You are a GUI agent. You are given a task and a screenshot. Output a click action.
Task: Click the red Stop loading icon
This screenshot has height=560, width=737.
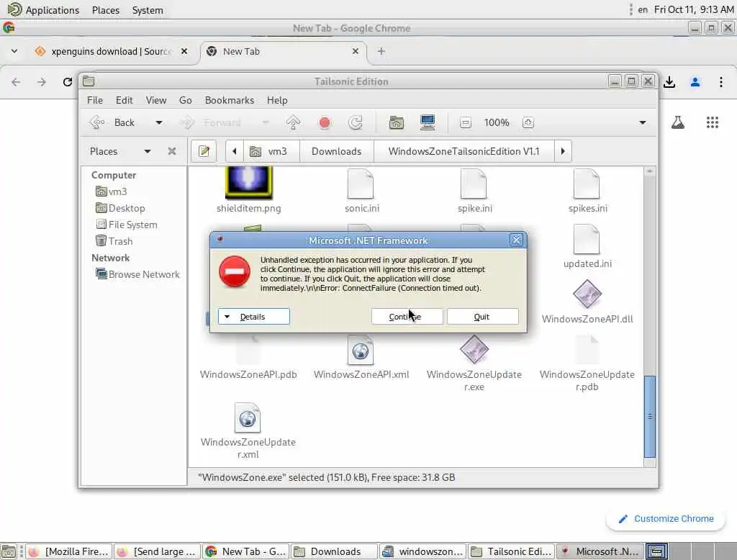pyautogui.click(x=325, y=122)
